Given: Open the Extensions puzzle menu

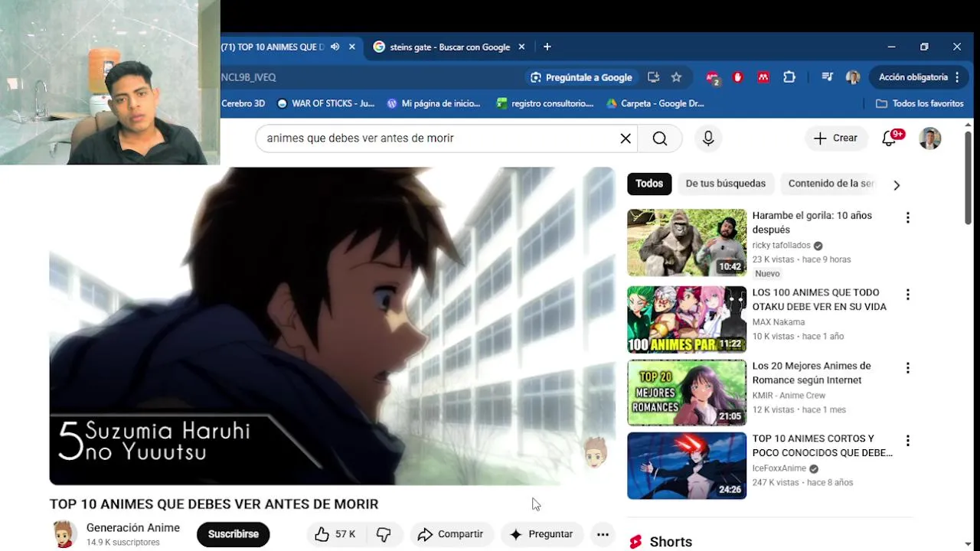Looking at the screenshot, I should click(x=789, y=77).
